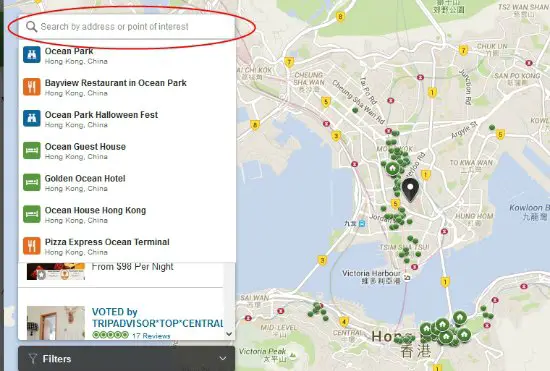The height and width of the screenshot is (371, 550).
Task: Select Ocean Guest House suggestion
Action: pos(127,151)
